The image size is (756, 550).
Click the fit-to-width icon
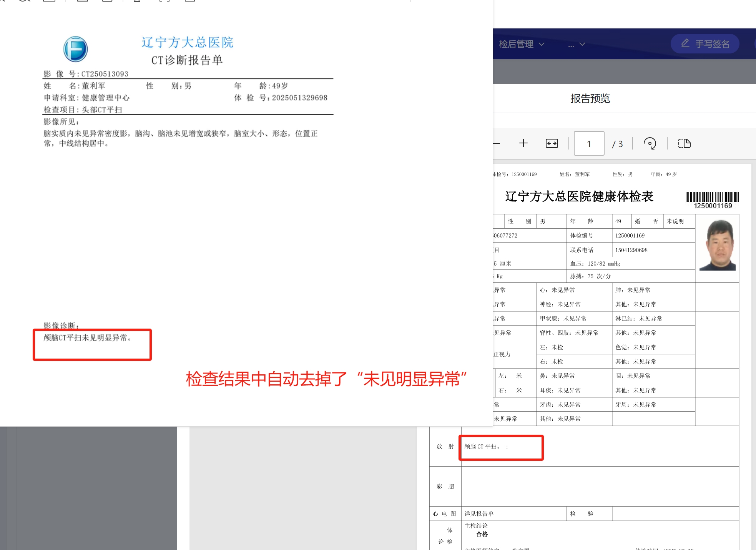tap(552, 143)
